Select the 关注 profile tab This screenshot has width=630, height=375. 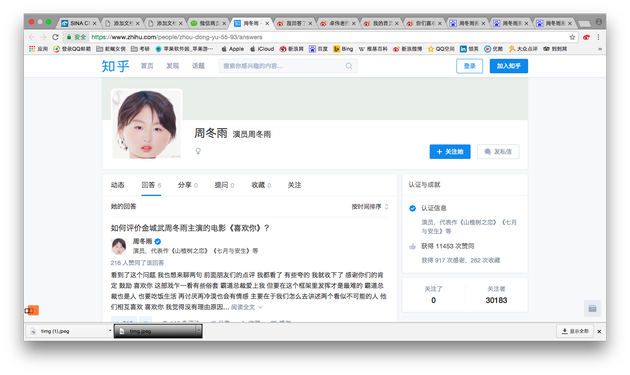coord(294,185)
